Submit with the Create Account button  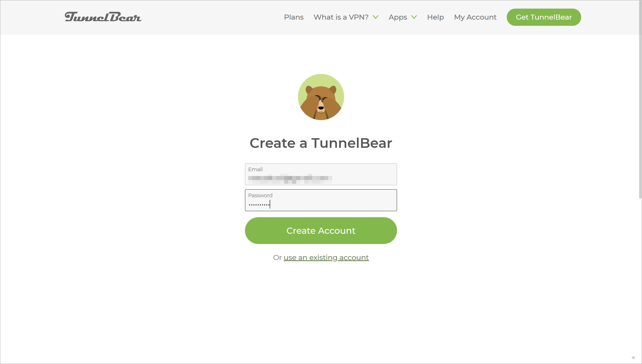click(x=321, y=230)
